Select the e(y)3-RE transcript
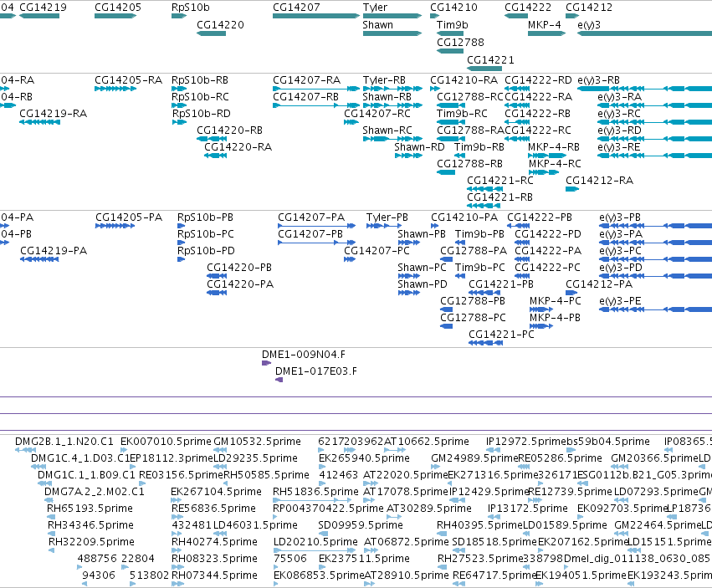 (655, 156)
